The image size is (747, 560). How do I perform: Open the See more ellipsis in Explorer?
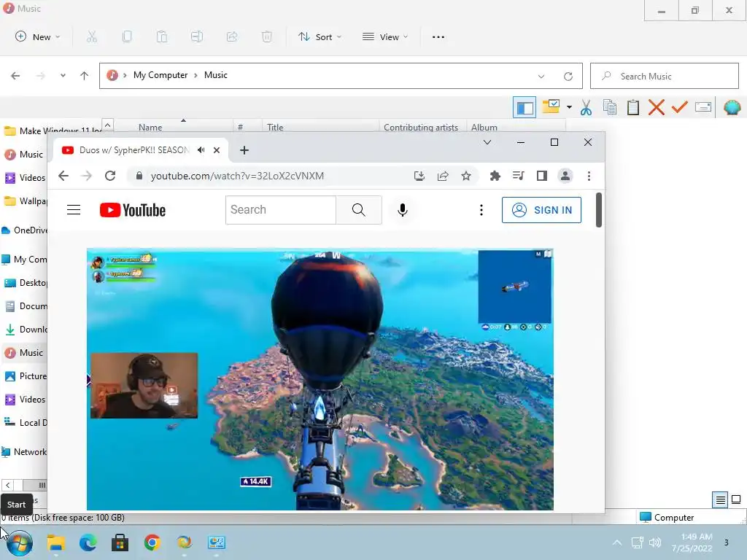438,36
